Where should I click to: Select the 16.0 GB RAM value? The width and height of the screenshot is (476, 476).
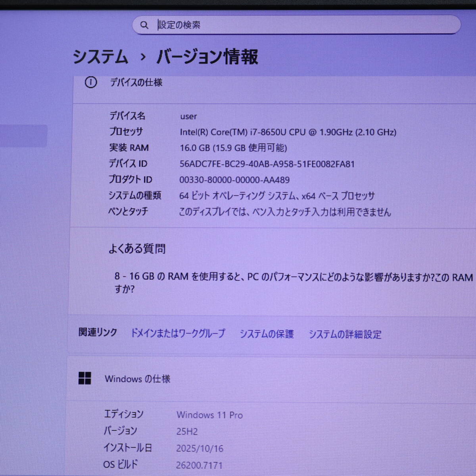(x=233, y=148)
